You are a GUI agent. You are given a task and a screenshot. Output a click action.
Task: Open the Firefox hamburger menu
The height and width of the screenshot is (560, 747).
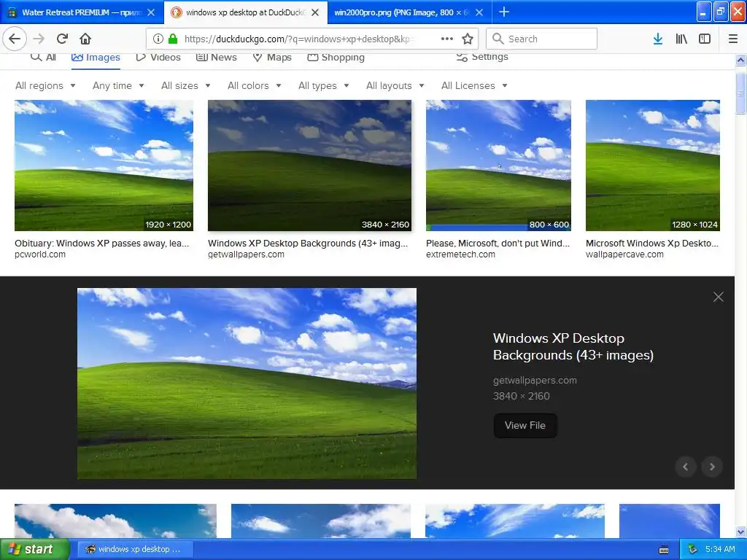pyautogui.click(x=733, y=39)
